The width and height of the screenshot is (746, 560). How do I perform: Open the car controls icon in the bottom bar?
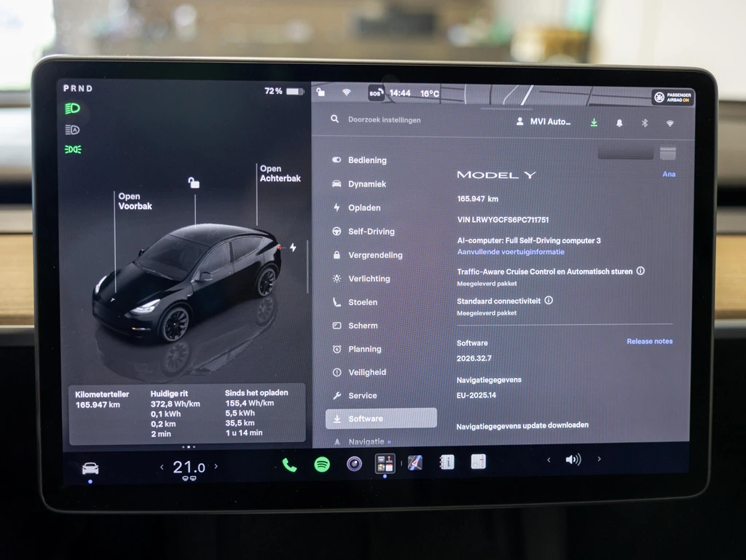[90, 468]
